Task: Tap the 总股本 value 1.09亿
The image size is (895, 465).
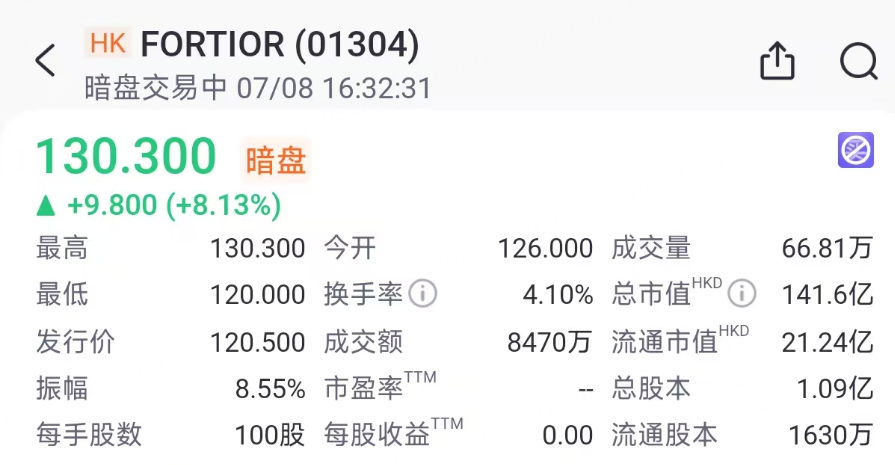Action: (x=834, y=388)
